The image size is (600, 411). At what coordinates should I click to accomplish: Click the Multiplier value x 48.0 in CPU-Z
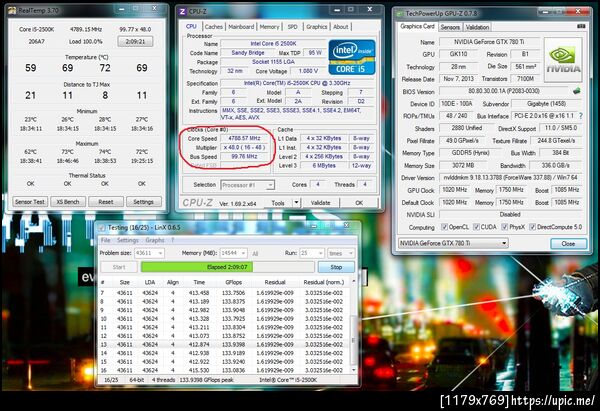pyautogui.click(x=244, y=147)
